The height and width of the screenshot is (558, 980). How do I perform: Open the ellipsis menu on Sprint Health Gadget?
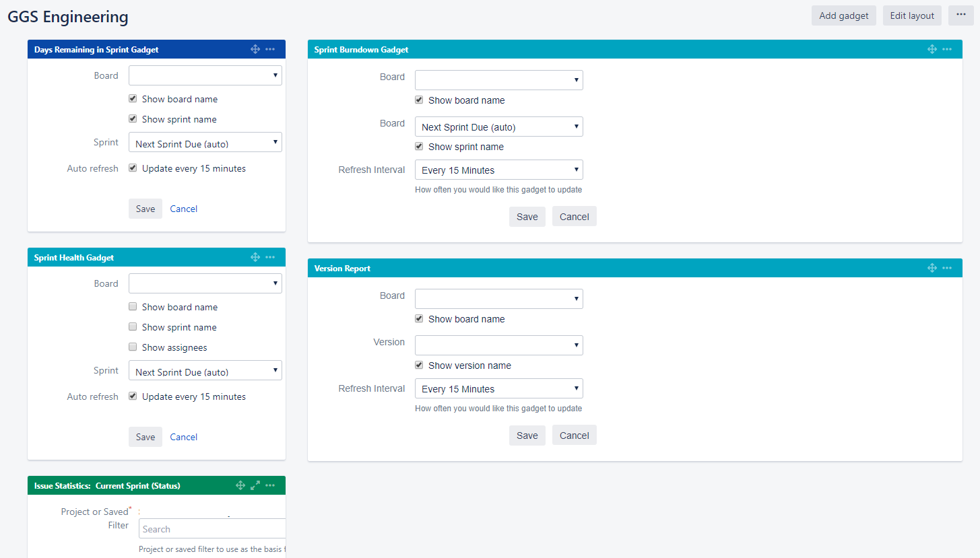(x=270, y=256)
